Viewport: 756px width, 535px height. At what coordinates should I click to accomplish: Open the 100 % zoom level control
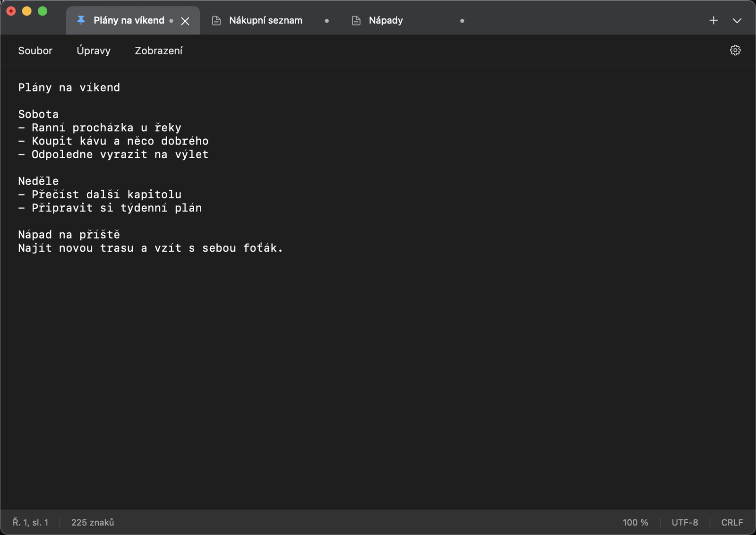636,522
